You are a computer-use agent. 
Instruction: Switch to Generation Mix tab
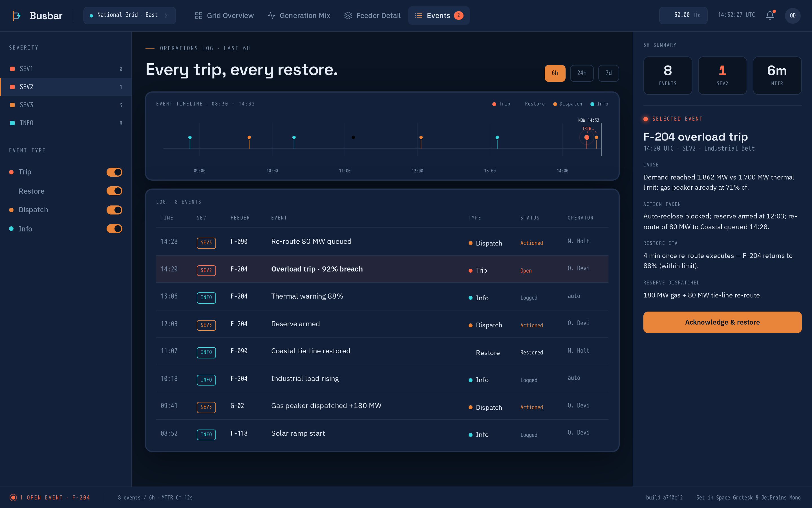point(299,16)
